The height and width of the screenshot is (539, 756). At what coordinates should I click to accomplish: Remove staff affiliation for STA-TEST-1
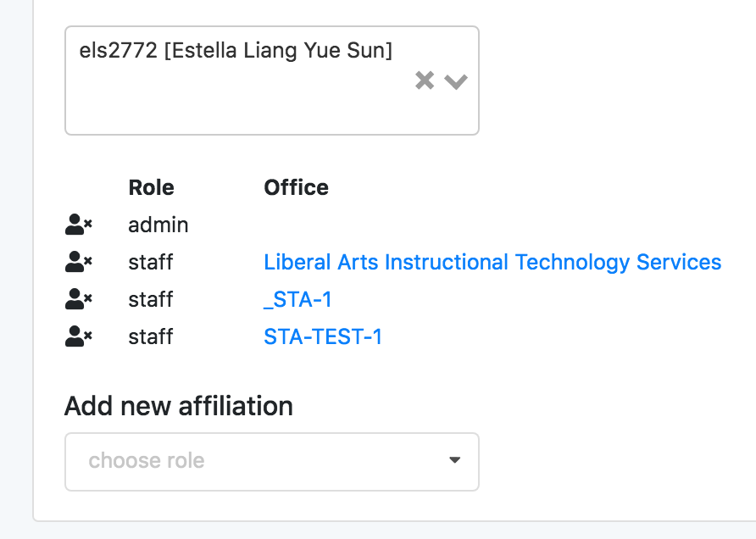pos(79,336)
